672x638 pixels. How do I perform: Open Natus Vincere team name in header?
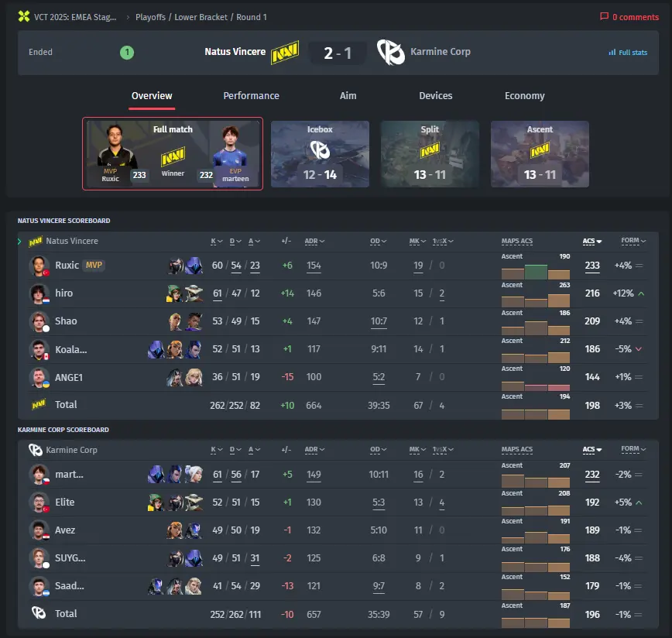click(235, 52)
